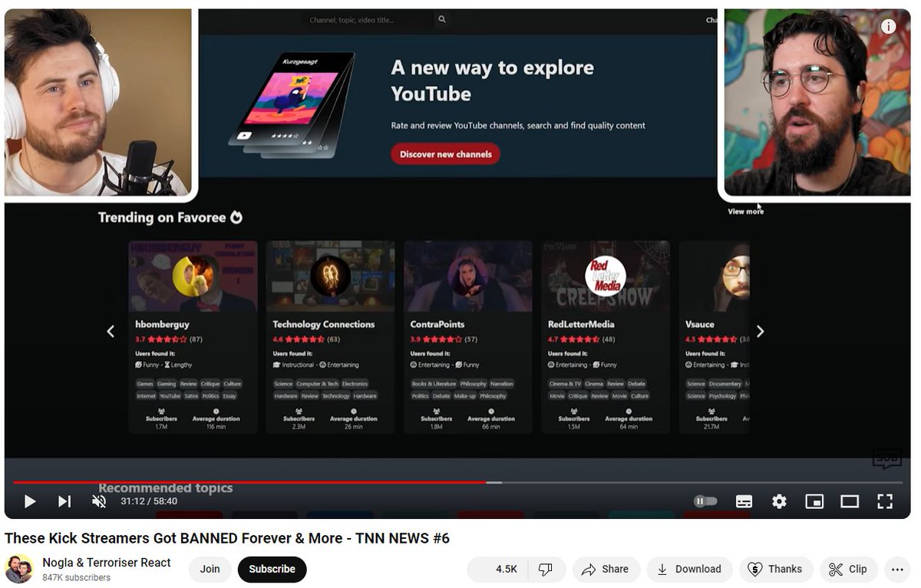Click the Documentary tag on Vsauce card

point(725,384)
